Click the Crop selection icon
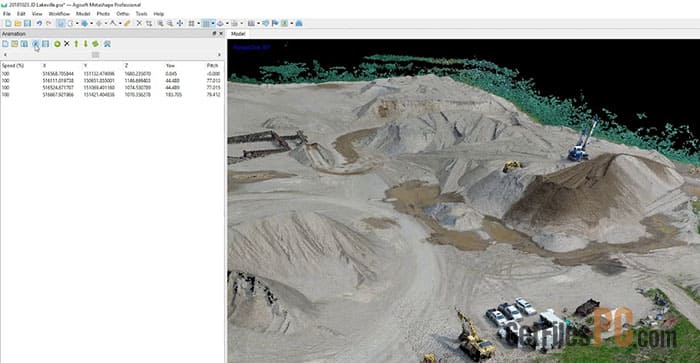 point(149,23)
